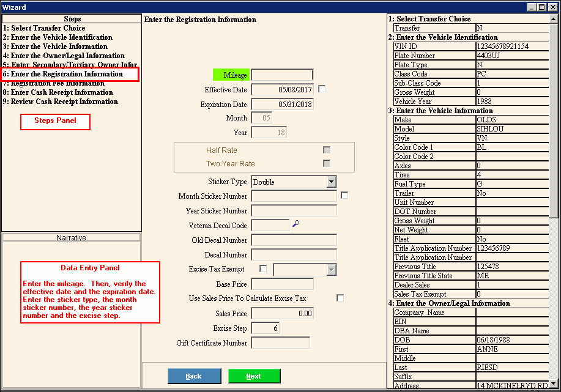The height and width of the screenshot is (392, 561).
Task: Click the green Next button
Action: [x=254, y=376]
